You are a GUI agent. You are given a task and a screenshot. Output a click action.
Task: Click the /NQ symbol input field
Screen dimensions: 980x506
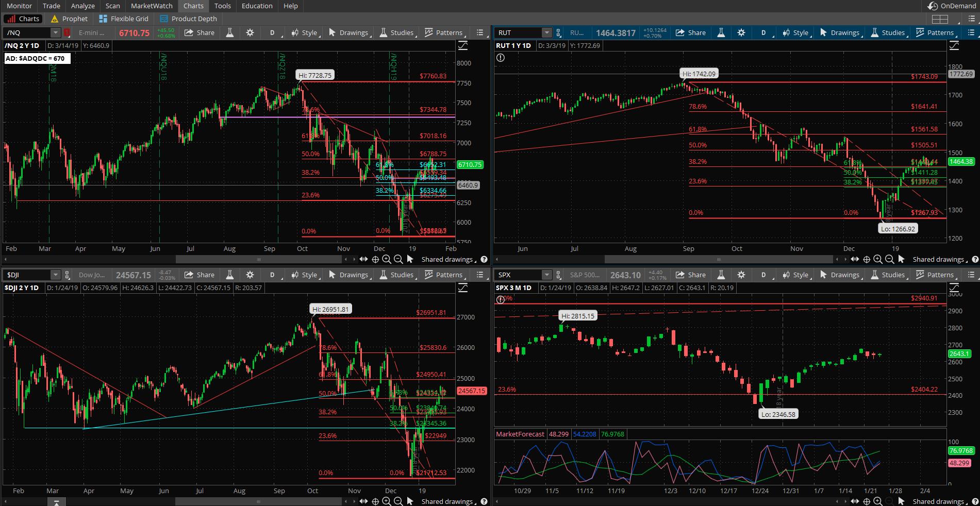click(x=27, y=32)
